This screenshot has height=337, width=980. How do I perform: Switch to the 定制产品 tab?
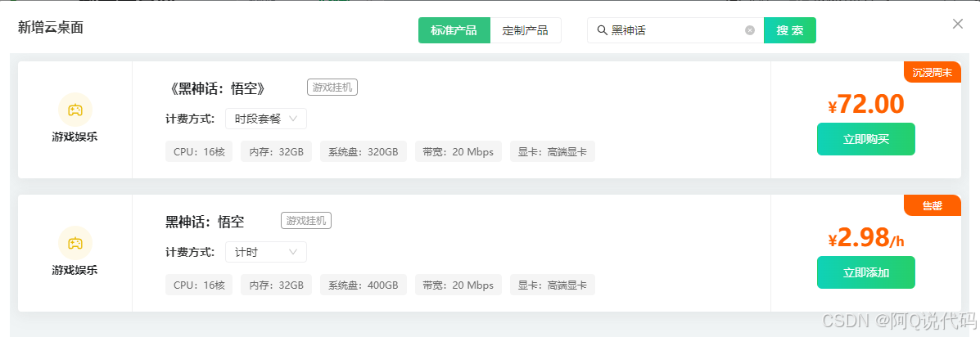tap(526, 30)
